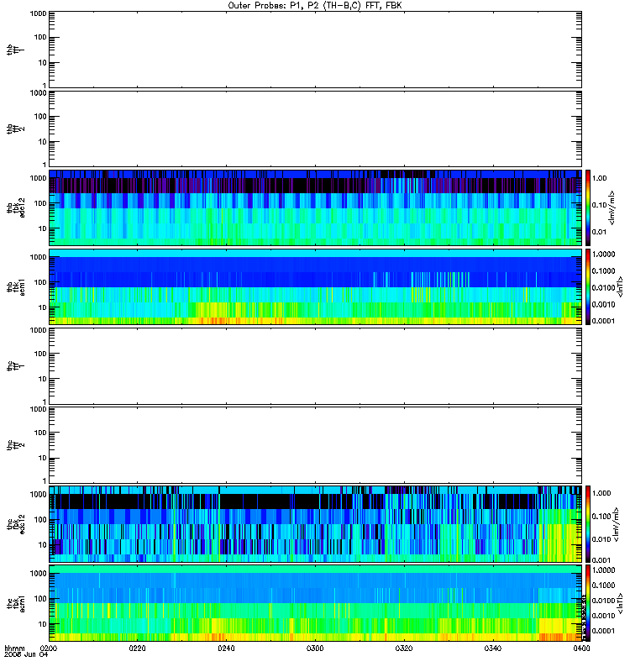The width and height of the screenshot is (630, 672).
Task: Click the empty thb fff 1 panel
Action: click(x=315, y=50)
